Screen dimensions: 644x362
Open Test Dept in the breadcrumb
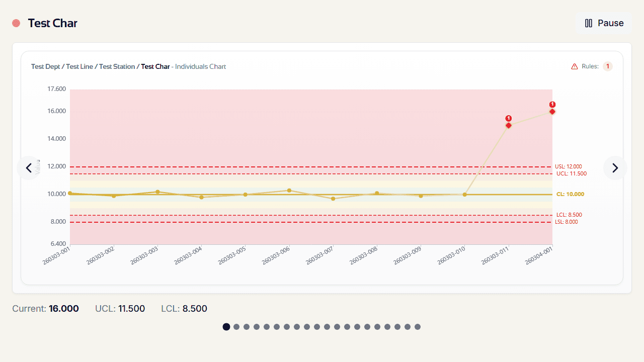(45, 66)
